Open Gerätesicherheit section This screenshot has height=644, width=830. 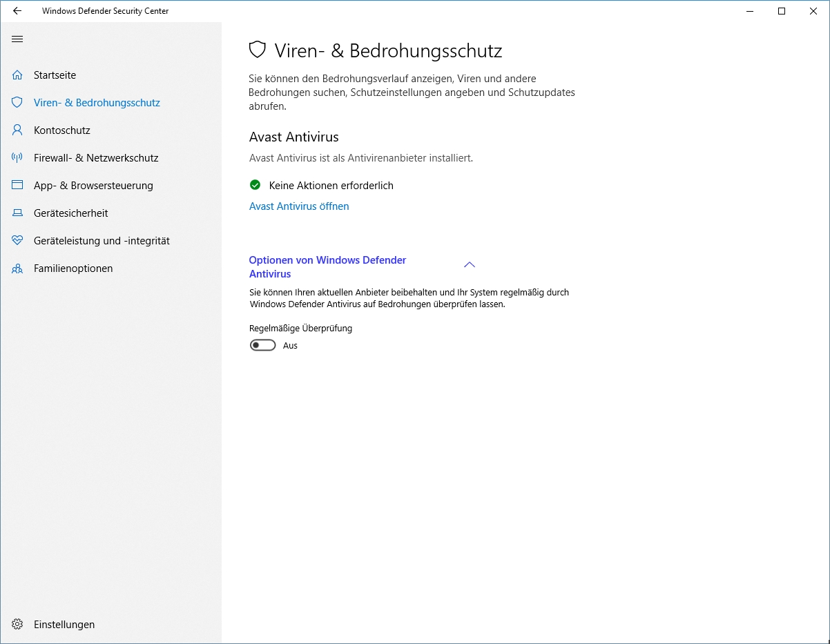point(71,213)
